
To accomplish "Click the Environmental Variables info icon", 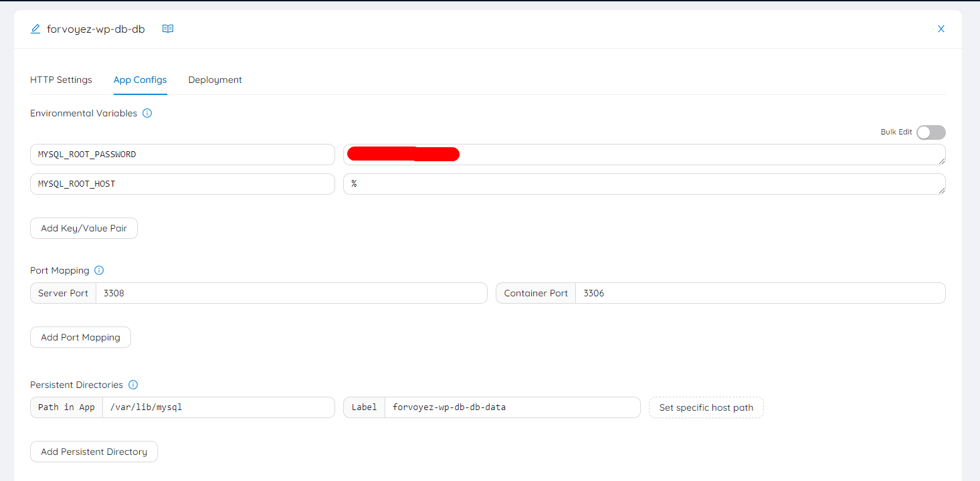I will [x=147, y=113].
